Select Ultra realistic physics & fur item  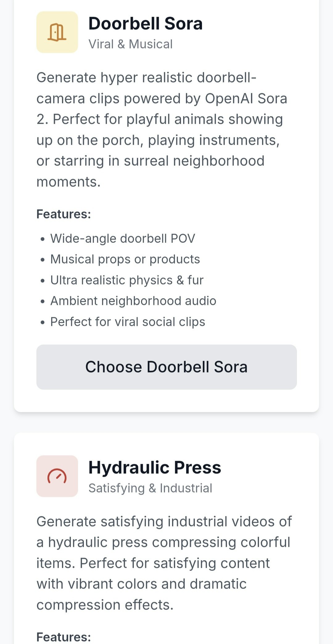127,280
